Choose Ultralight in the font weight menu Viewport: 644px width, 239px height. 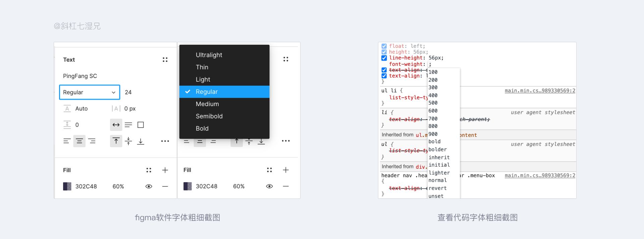pos(209,55)
